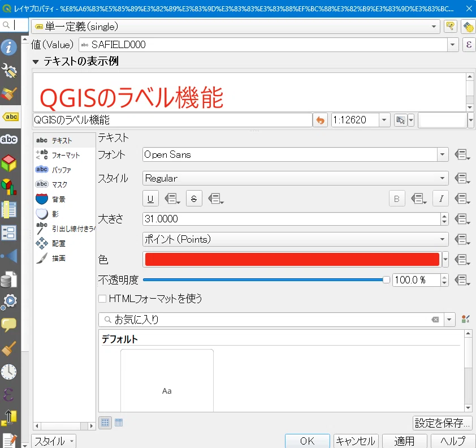Open data-defined override for Color

pyautogui.click(x=462, y=260)
